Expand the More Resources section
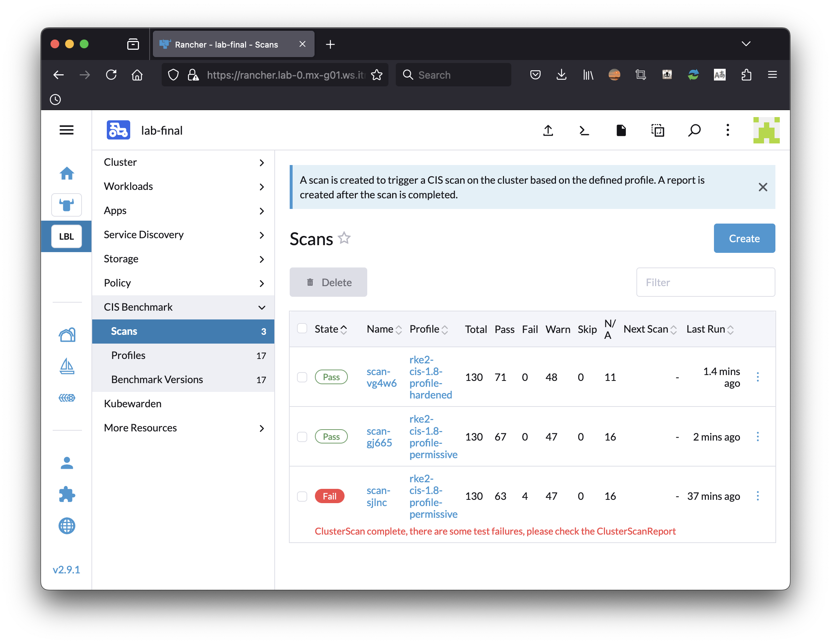831x644 pixels. pos(183,428)
